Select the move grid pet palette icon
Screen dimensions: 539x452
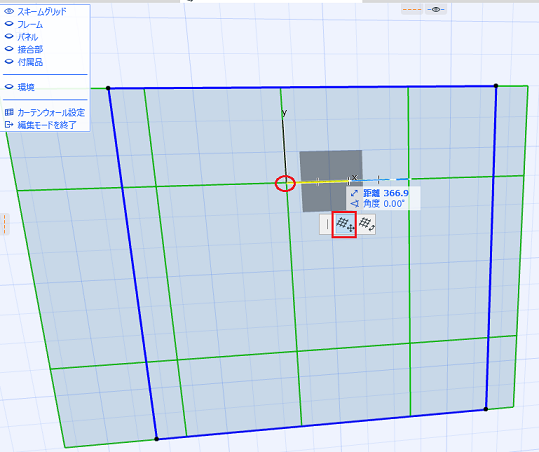pos(344,224)
